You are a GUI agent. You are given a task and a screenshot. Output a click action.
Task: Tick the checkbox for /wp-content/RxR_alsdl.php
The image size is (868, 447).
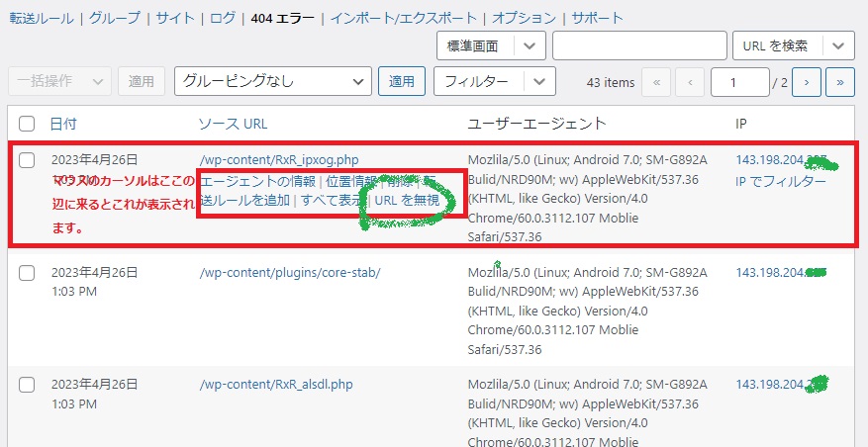[x=28, y=384]
